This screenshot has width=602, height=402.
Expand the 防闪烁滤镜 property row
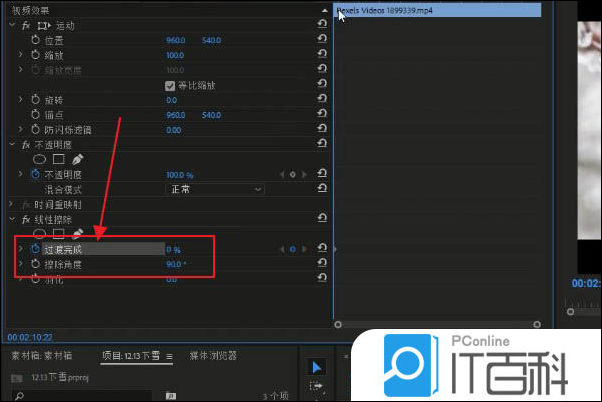click(21, 129)
